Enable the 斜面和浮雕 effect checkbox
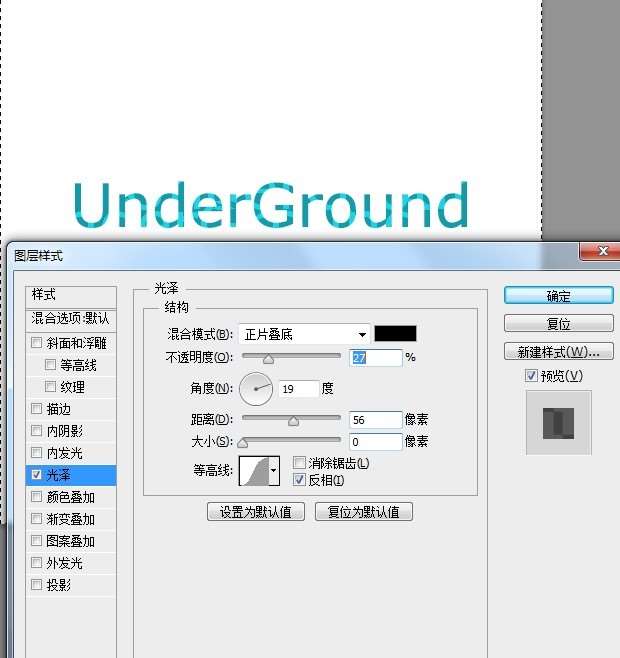The height and width of the screenshot is (658, 620). (x=37, y=343)
